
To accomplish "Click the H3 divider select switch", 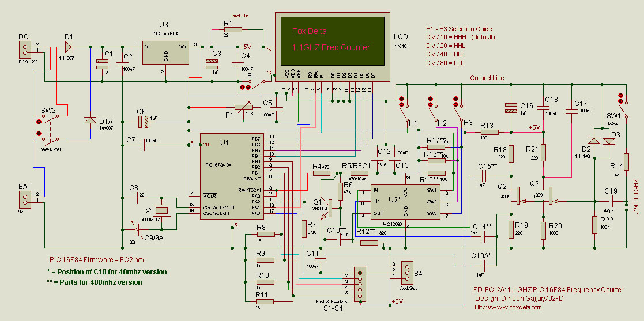I will [x=458, y=109].
